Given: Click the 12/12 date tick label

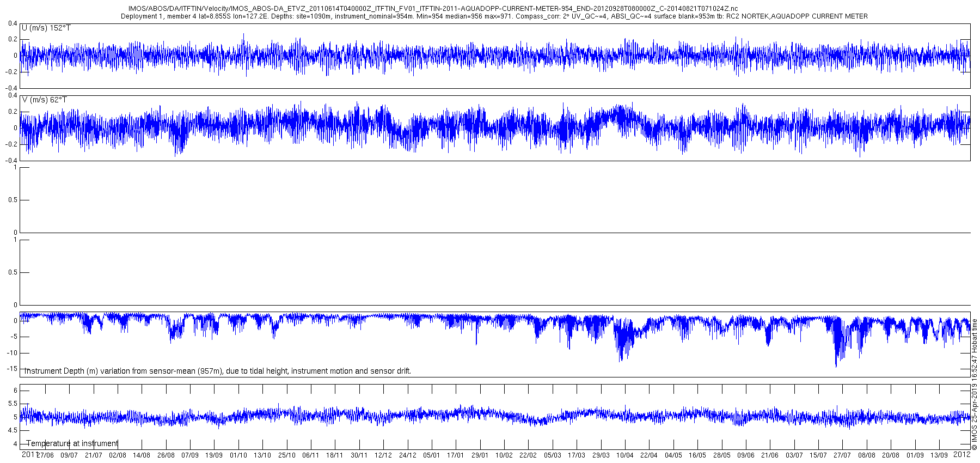Looking at the screenshot, I should coord(383,455).
